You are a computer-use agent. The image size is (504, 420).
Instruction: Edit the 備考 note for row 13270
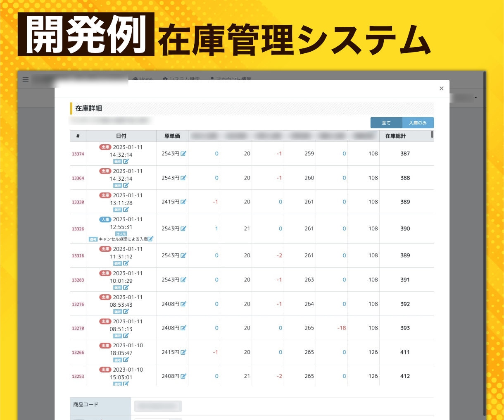(x=126, y=336)
